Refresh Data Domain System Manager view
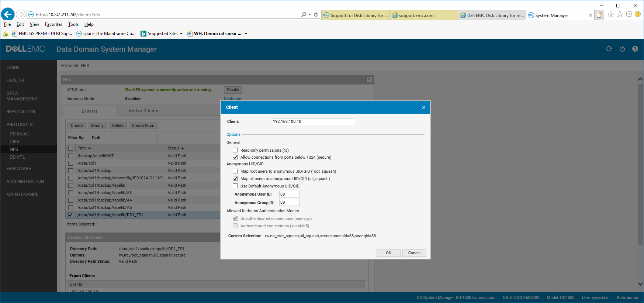644x303 pixels. [x=609, y=49]
